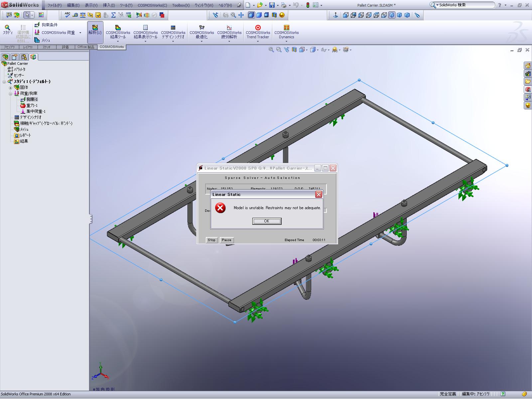This screenshot has height=399, width=532.
Task: Click the Open file folder icon
Action: pyautogui.click(x=260, y=5)
